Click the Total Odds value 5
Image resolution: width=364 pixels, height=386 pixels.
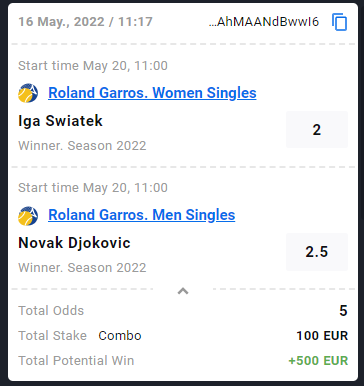click(x=343, y=311)
